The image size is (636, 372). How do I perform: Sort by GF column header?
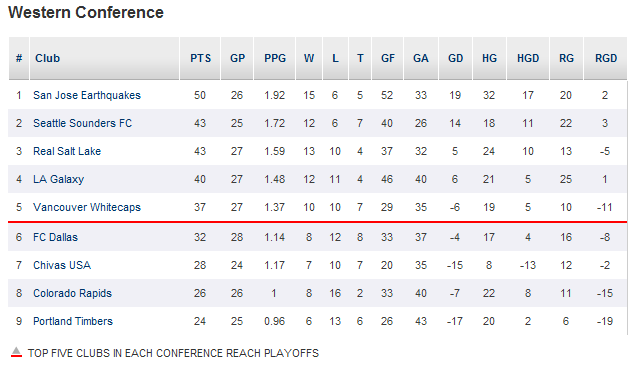(x=388, y=58)
